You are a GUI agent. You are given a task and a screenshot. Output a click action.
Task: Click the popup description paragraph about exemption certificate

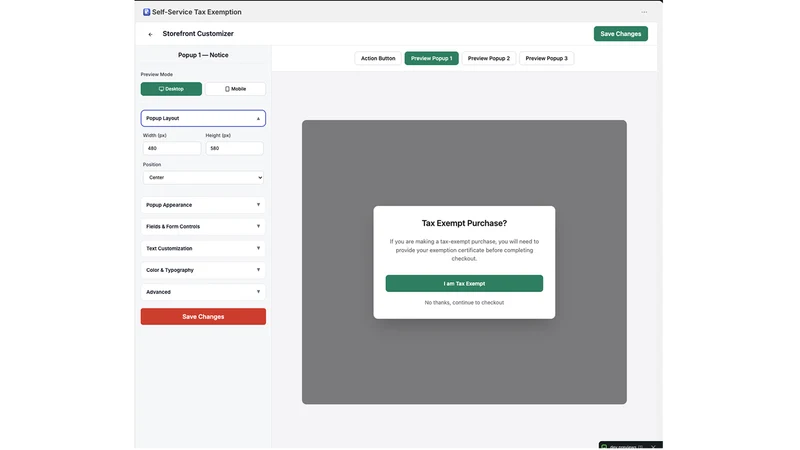[x=464, y=250]
